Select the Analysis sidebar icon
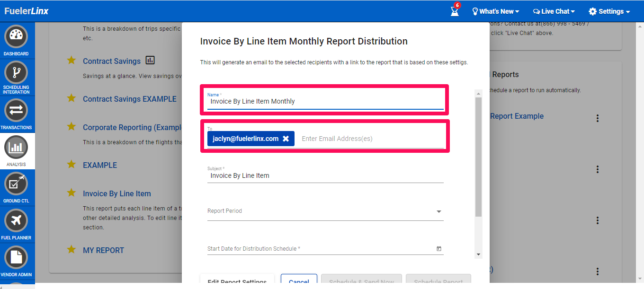Screen dimensions: 644x289 click(16, 148)
